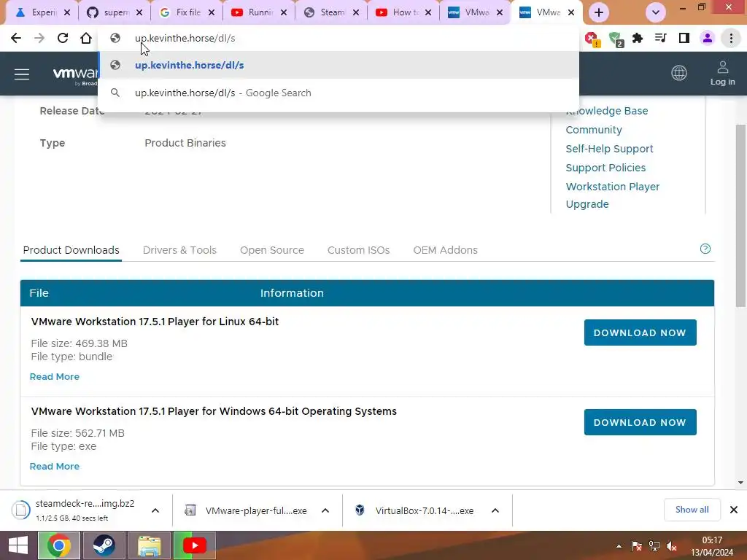
Task: Expand options for VMware-player exe download
Action: tap(325, 510)
